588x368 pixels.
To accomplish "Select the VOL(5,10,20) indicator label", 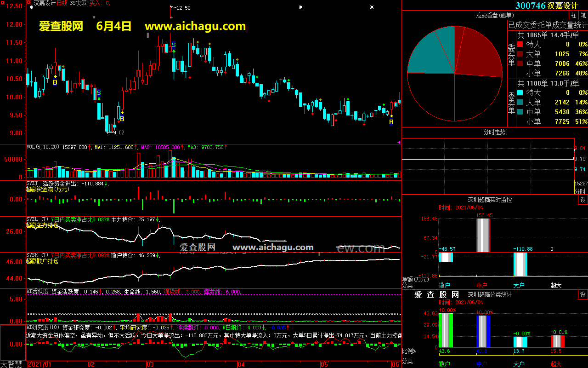I will pyautogui.click(x=43, y=147).
